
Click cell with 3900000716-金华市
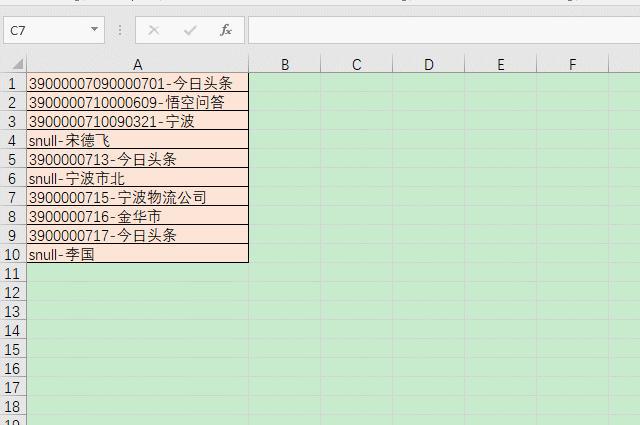tap(138, 216)
